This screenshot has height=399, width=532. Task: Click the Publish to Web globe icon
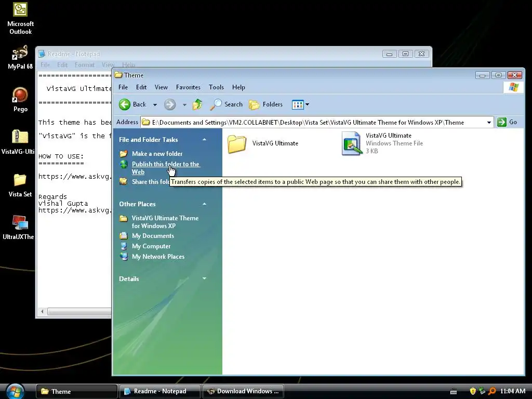[x=124, y=164]
